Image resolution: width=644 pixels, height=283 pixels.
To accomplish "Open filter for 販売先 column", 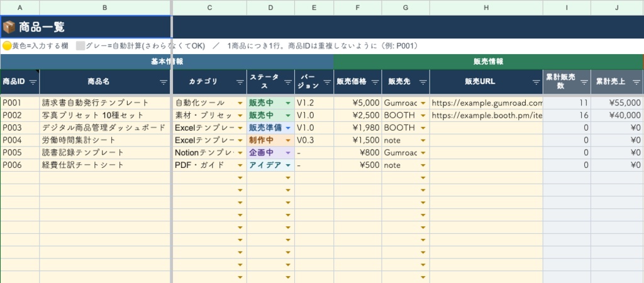I will 423,82.
